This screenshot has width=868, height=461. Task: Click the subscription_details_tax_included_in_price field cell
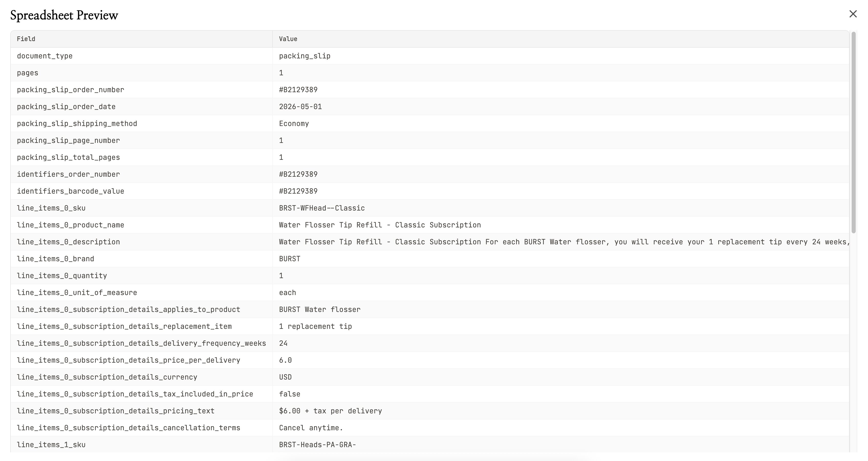coord(142,394)
